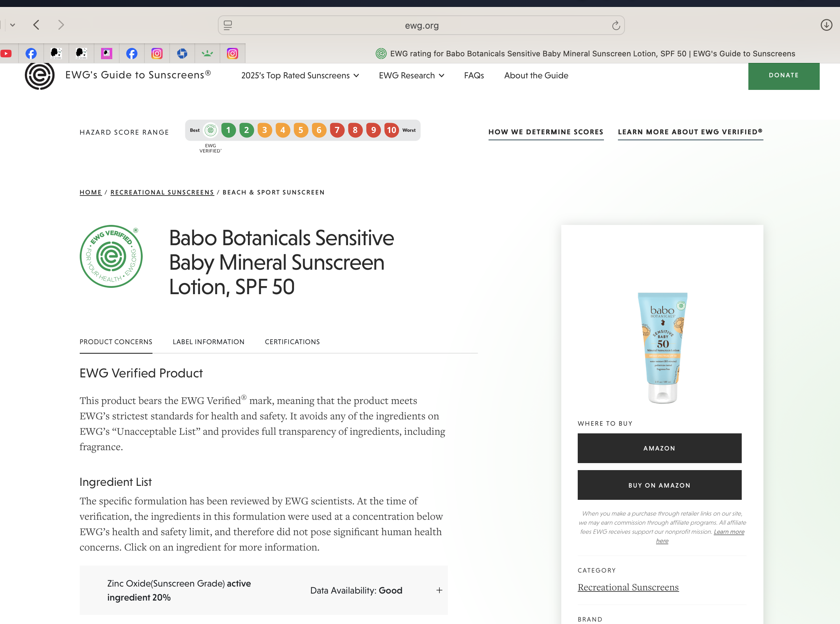
Task: Click the AMAZON retailer button
Action: [659, 448]
